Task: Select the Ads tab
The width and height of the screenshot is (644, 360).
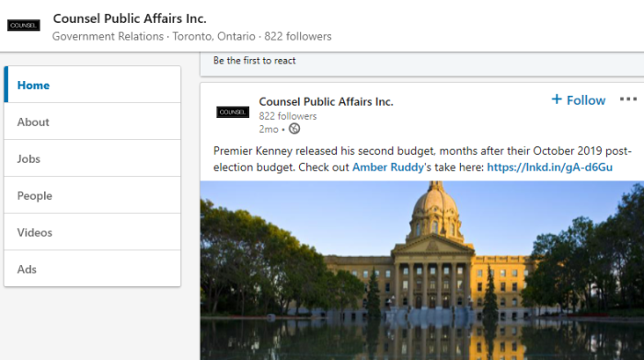Action: (x=92, y=269)
